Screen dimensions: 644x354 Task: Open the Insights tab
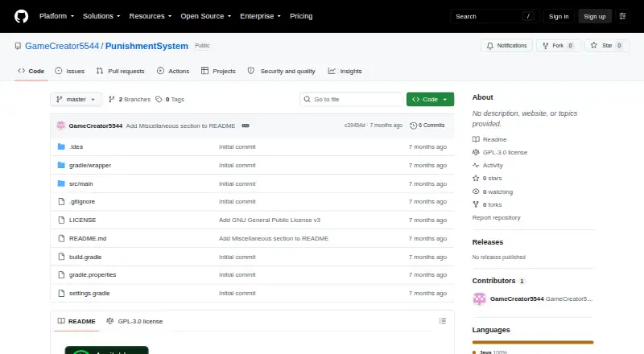pos(345,71)
